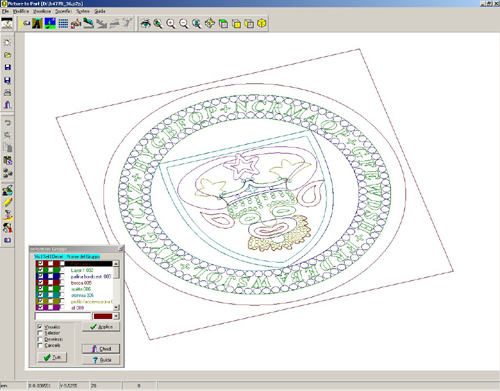Click the Undo arrow icon in left sidebar
This screenshot has height=391, width=500.
[x=7, y=123]
